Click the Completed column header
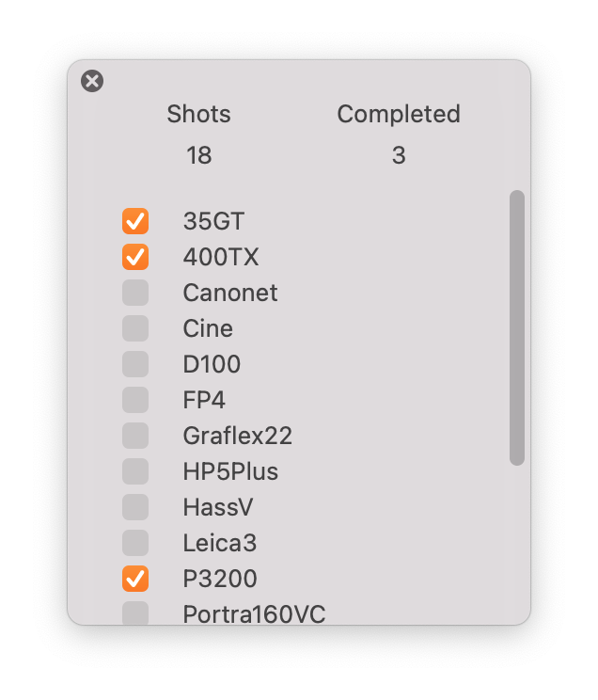The height and width of the screenshot is (700, 598). (399, 115)
